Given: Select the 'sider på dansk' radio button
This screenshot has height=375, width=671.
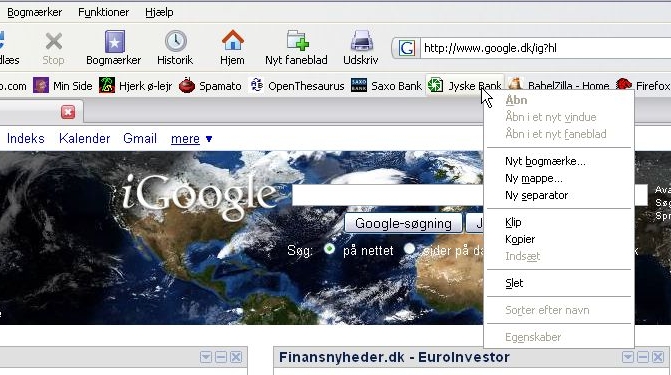Looking at the screenshot, I should [x=409, y=249].
